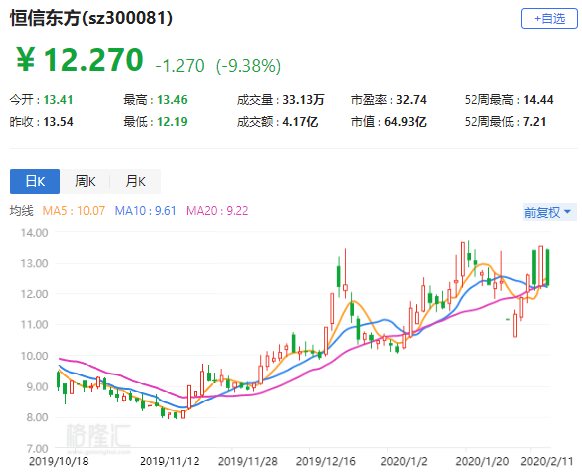
Task: Click the 最低 value 12.19
Action: pyautogui.click(x=172, y=122)
